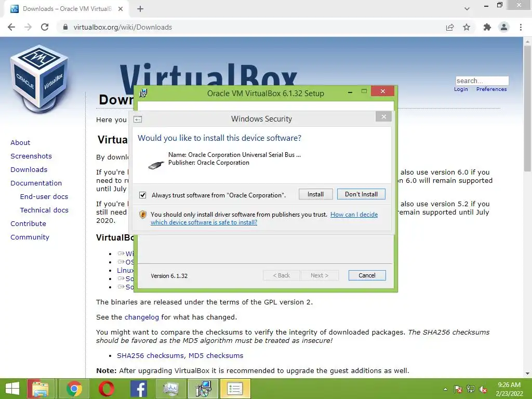Click the address bar URL
532x399 pixels.
[x=123, y=27]
